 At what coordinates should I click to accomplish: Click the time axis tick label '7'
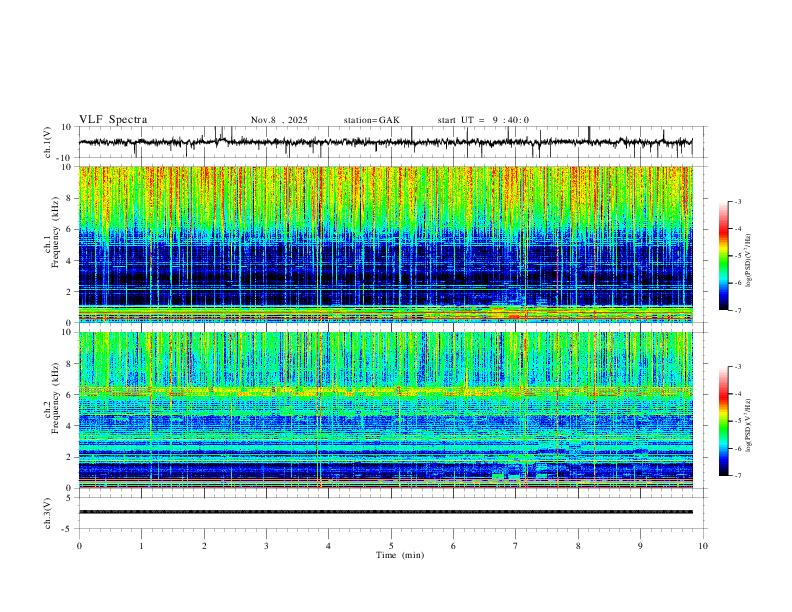tap(516, 546)
